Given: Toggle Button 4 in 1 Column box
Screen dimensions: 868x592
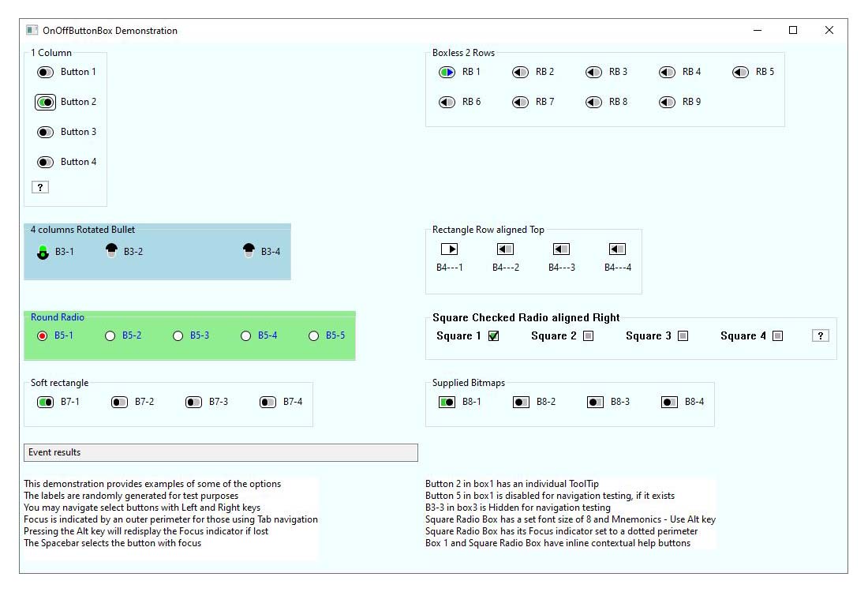Looking at the screenshot, I should click(45, 162).
